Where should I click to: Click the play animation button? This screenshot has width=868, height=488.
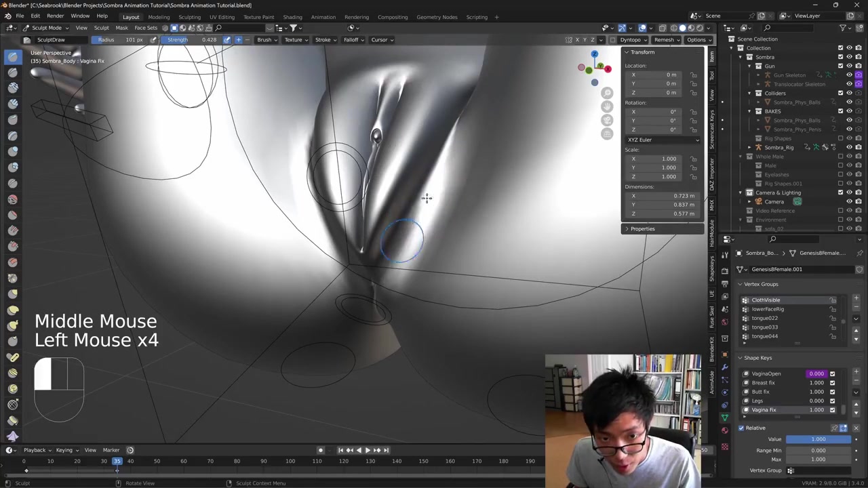click(x=368, y=450)
